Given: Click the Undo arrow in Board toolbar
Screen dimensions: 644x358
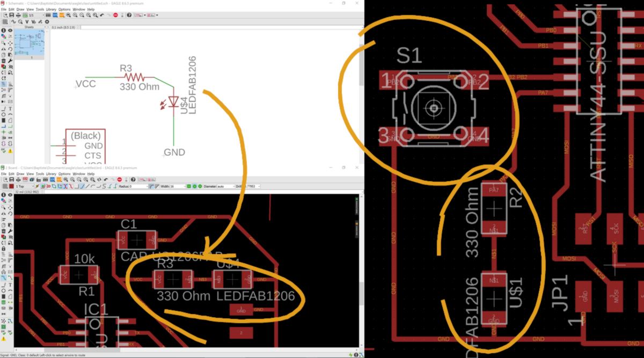Looking at the screenshot, I should click(x=106, y=180).
